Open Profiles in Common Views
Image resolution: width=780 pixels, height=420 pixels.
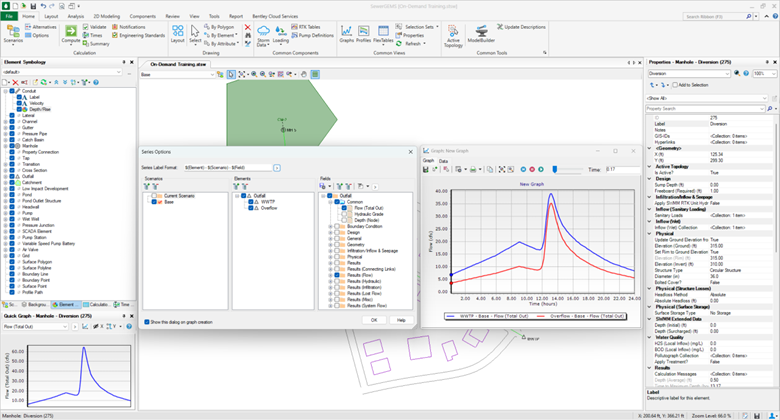click(364, 33)
